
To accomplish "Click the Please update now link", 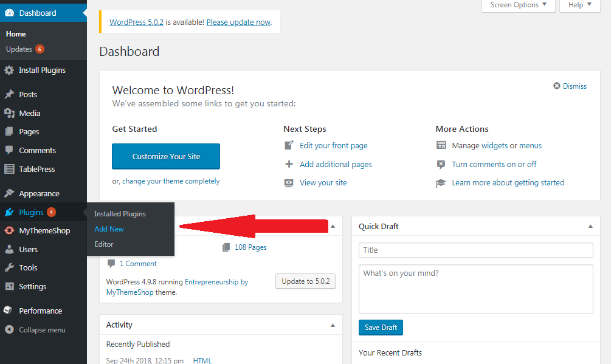I will point(238,22).
